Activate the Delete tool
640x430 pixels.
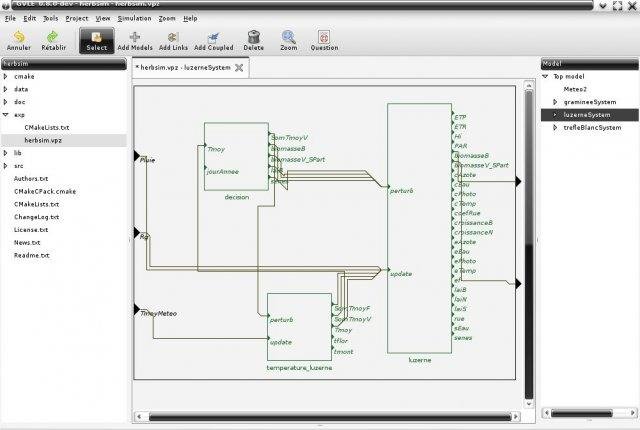click(x=254, y=36)
